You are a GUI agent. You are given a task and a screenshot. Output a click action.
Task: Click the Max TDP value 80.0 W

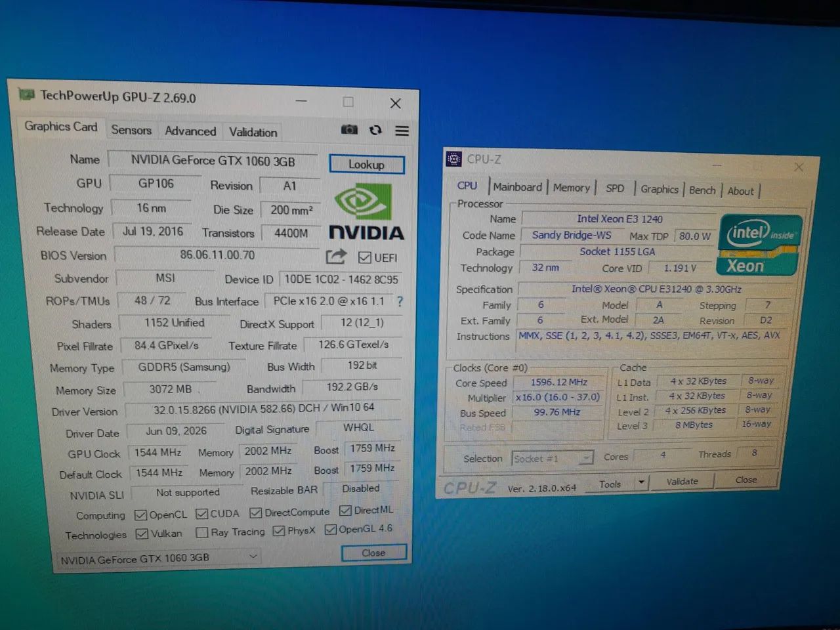coord(695,236)
